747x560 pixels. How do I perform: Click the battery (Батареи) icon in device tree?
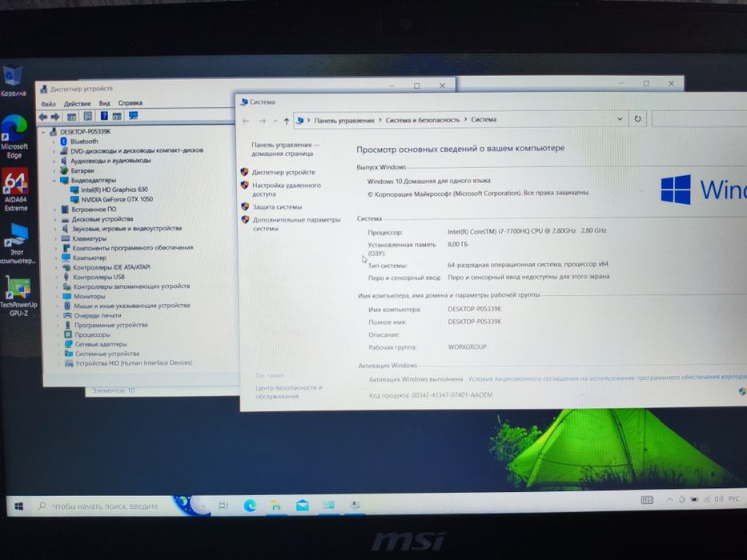click(64, 170)
